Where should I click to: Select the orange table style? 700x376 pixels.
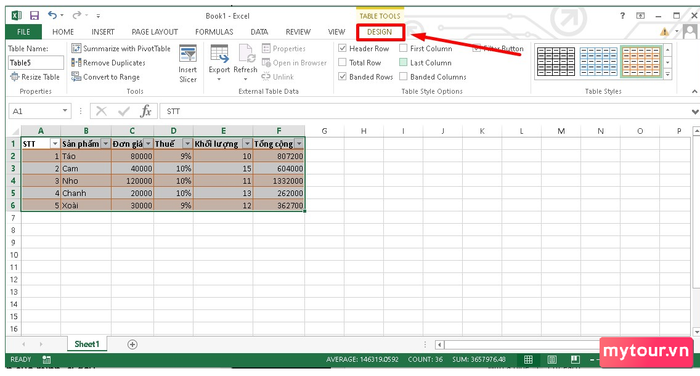tap(641, 61)
